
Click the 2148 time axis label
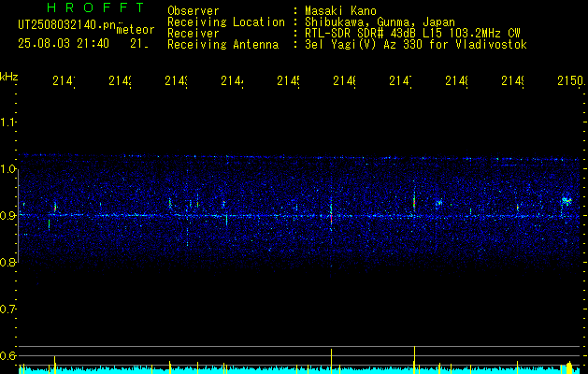(x=457, y=80)
